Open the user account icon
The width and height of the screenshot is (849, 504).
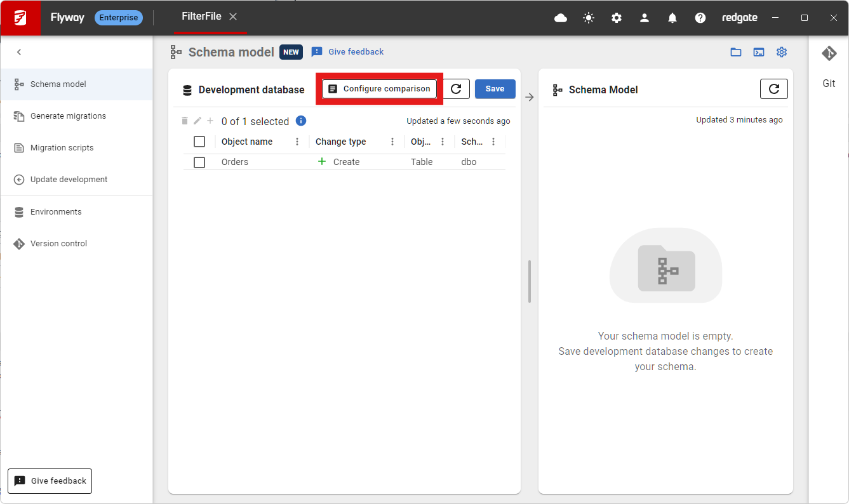point(645,18)
